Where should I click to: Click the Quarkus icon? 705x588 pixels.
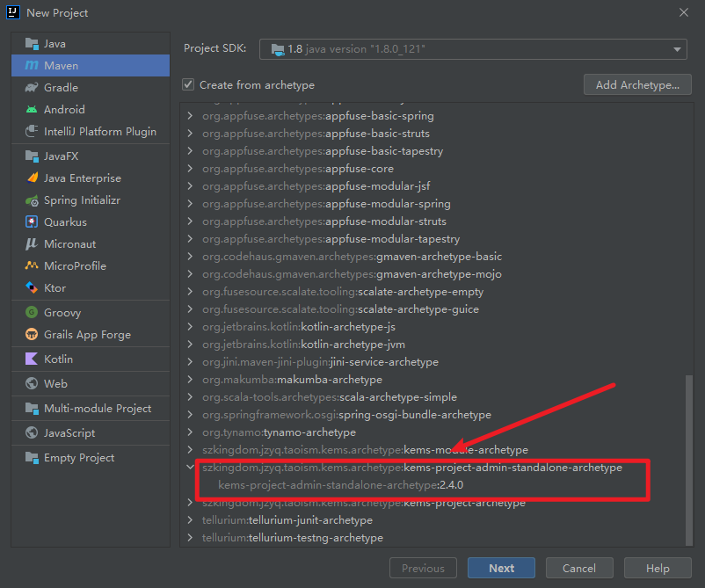(32, 222)
